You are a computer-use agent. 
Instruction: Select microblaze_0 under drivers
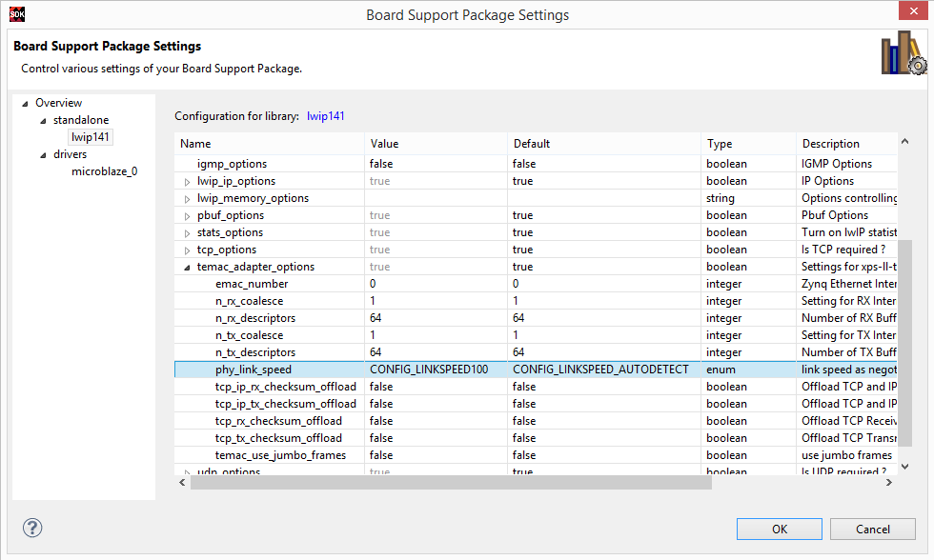coord(104,171)
